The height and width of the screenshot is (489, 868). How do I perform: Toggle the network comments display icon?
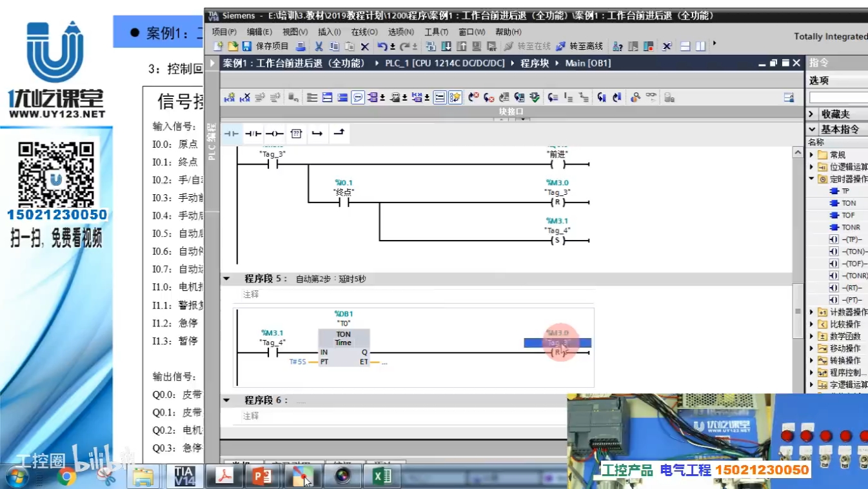pos(440,98)
